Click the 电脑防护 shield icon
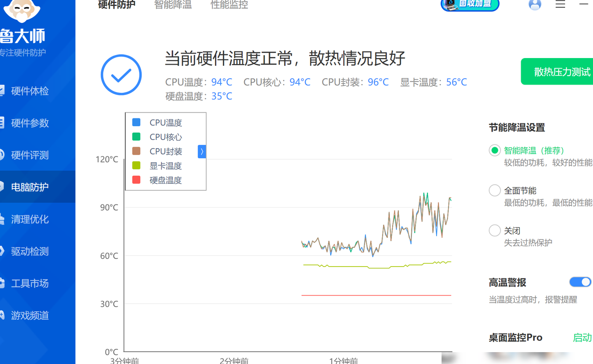This screenshot has width=593, height=364. (2, 187)
